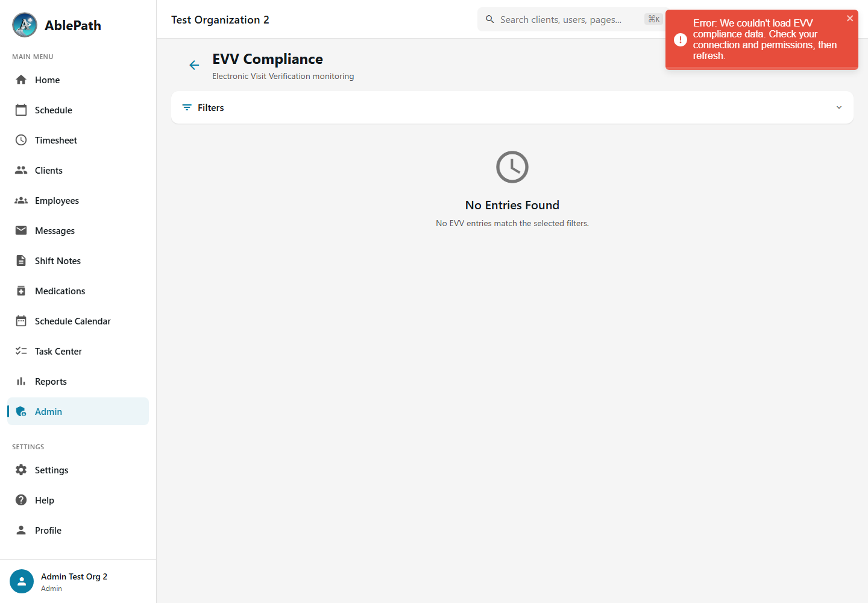Click the Admin shield icon
This screenshot has width=868, height=603.
click(21, 411)
